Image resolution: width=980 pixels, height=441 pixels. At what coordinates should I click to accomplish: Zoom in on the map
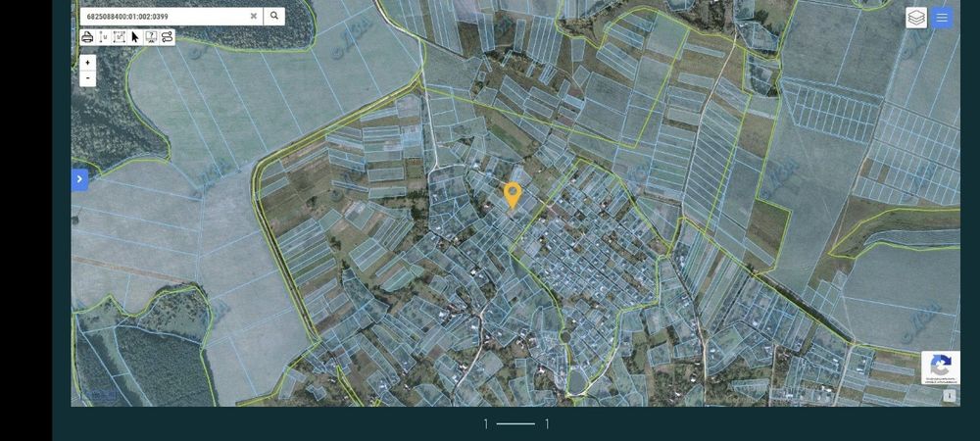tap(88, 63)
